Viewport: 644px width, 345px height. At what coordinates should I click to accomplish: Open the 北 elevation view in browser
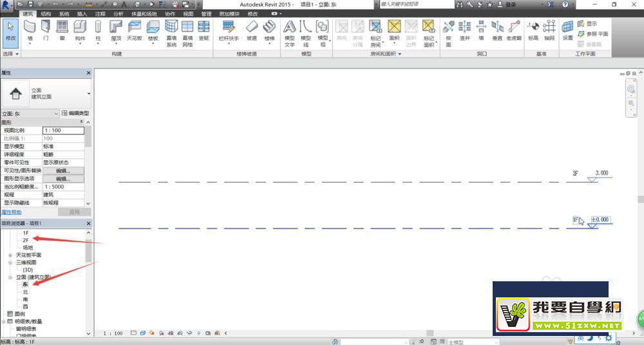tap(26, 292)
